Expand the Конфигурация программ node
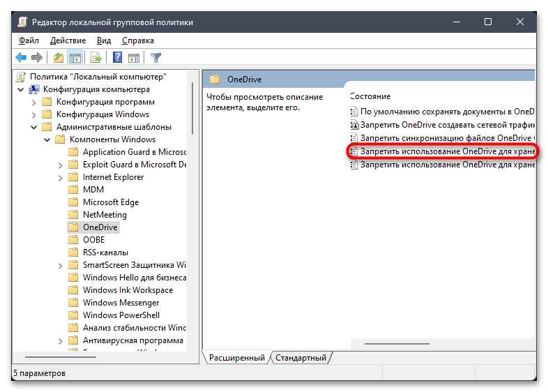 (x=34, y=103)
